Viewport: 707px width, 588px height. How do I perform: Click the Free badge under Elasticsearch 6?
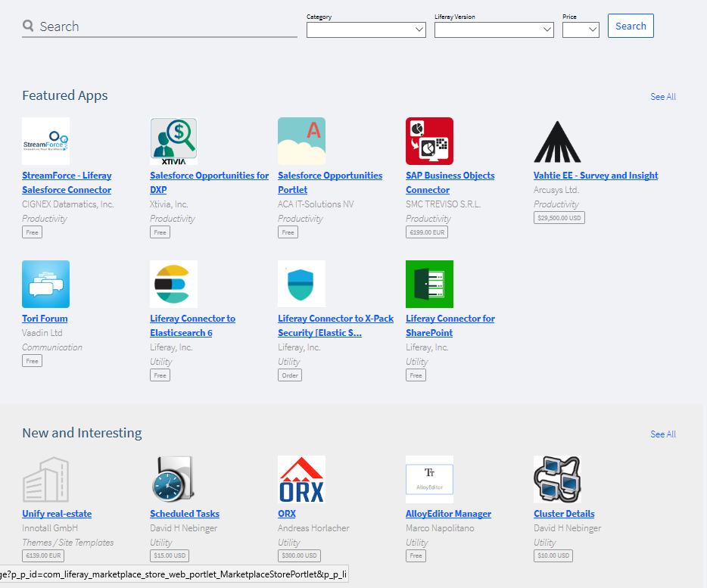(x=160, y=375)
